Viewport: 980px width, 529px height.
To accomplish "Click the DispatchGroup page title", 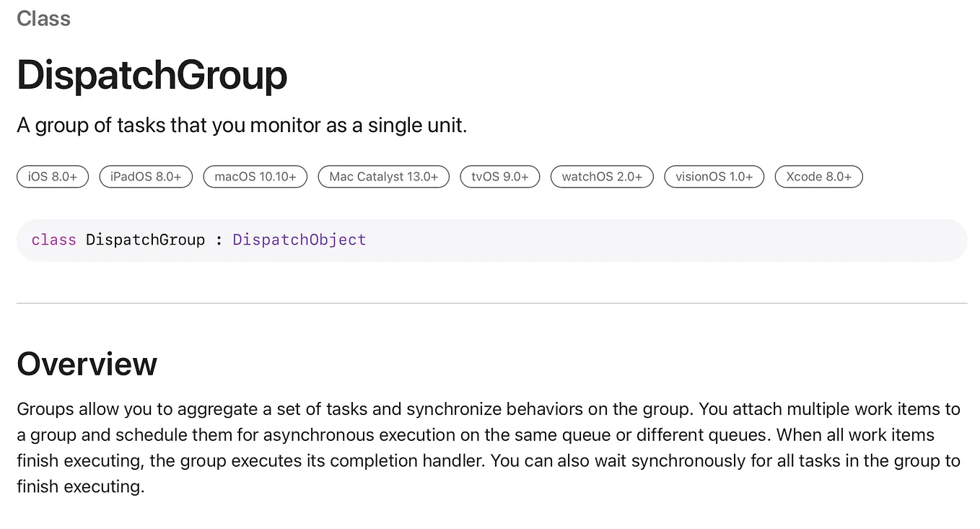I will [x=152, y=74].
